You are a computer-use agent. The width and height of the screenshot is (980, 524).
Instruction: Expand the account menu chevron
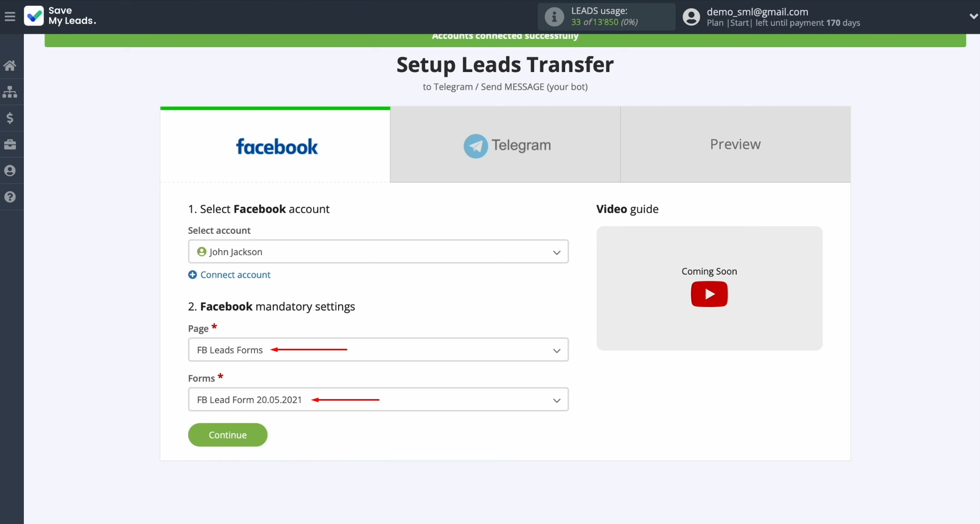point(973,17)
